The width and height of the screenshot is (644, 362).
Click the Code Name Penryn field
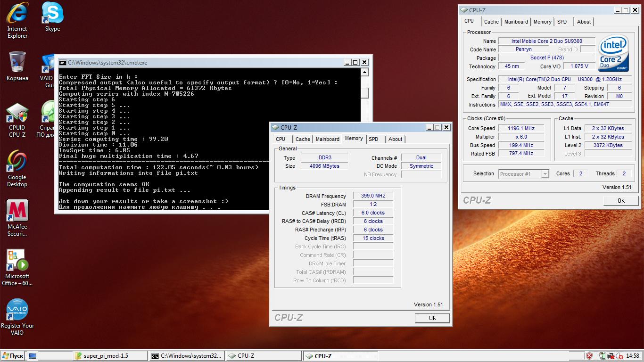(x=524, y=49)
